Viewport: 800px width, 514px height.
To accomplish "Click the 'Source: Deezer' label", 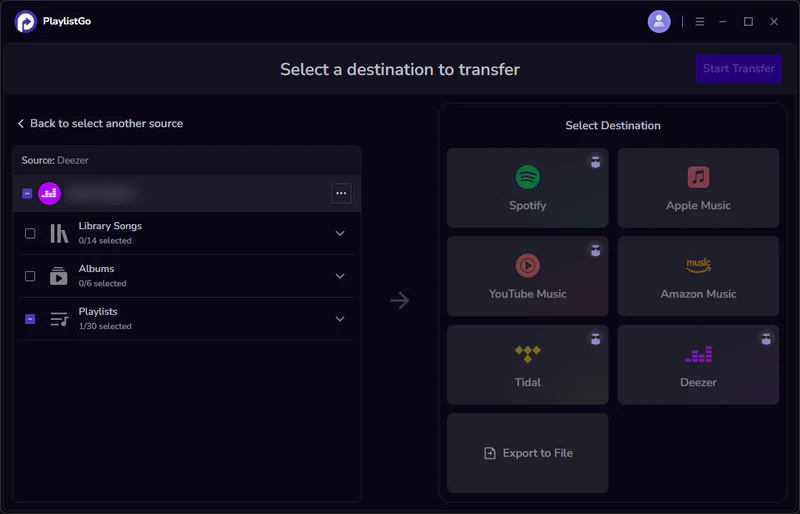I will (x=55, y=160).
